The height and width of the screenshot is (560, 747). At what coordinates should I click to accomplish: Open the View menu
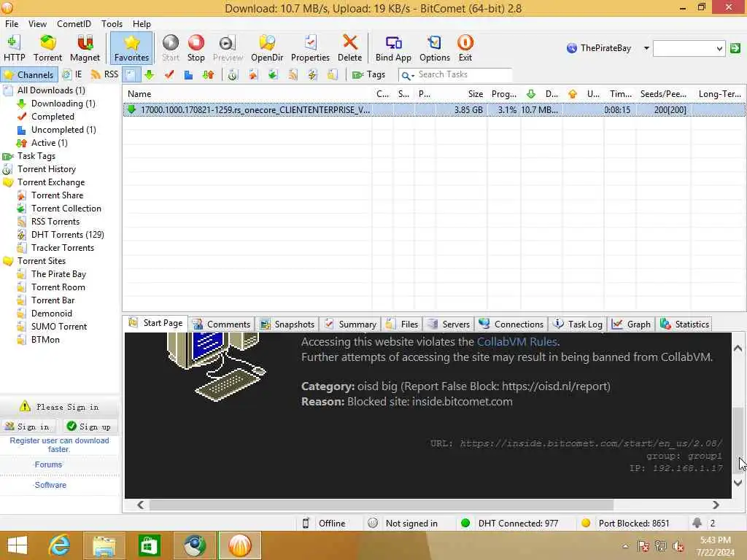(37, 24)
